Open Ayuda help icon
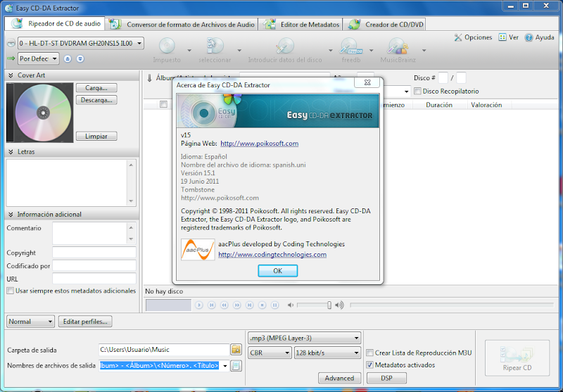This screenshot has width=563, height=392. [529, 37]
